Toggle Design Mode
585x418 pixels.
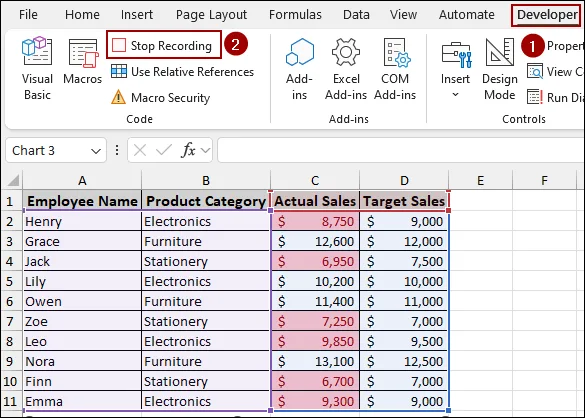(500, 69)
